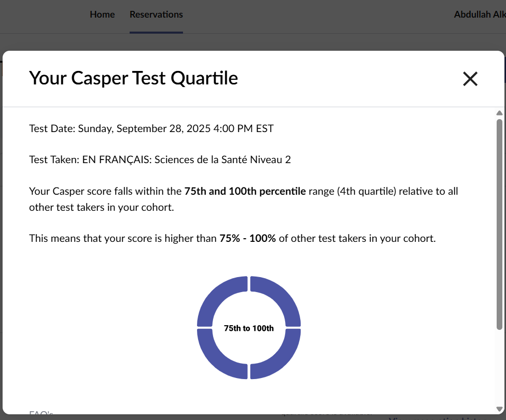Click the "Your Casper Test Quartile" heading
This screenshot has height=420, width=506.
133,78
